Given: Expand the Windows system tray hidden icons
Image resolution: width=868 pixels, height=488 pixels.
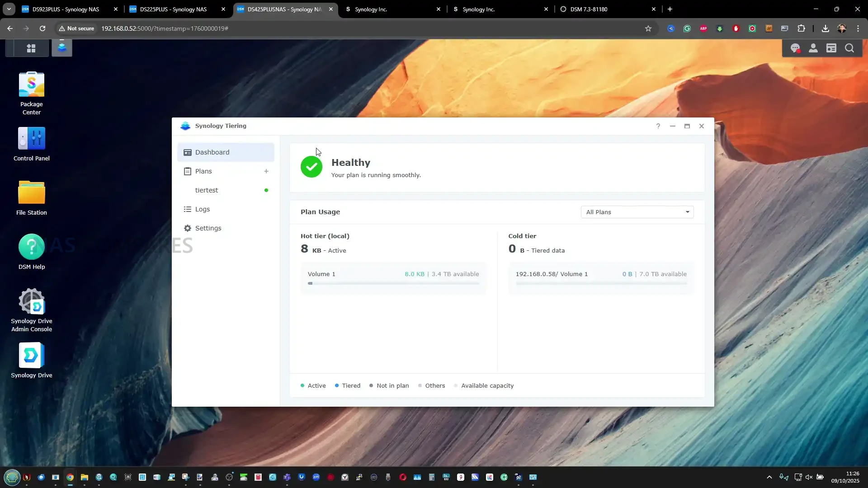Looking at the screenshot, I should 769,477.
